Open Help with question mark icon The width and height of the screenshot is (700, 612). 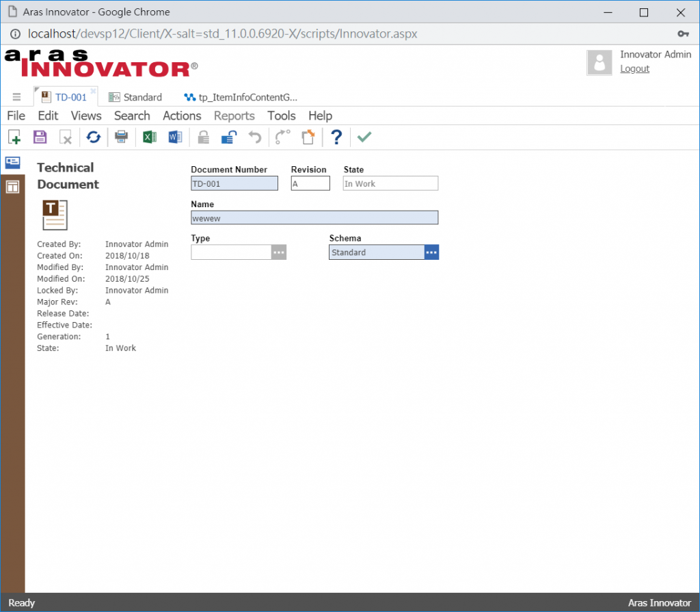point(336,137)
